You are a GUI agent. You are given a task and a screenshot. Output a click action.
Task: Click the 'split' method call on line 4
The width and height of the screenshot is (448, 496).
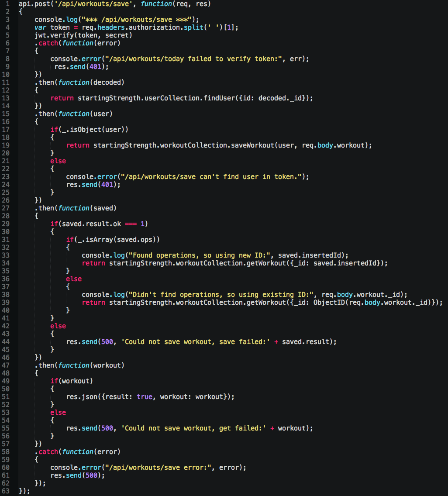193,28
